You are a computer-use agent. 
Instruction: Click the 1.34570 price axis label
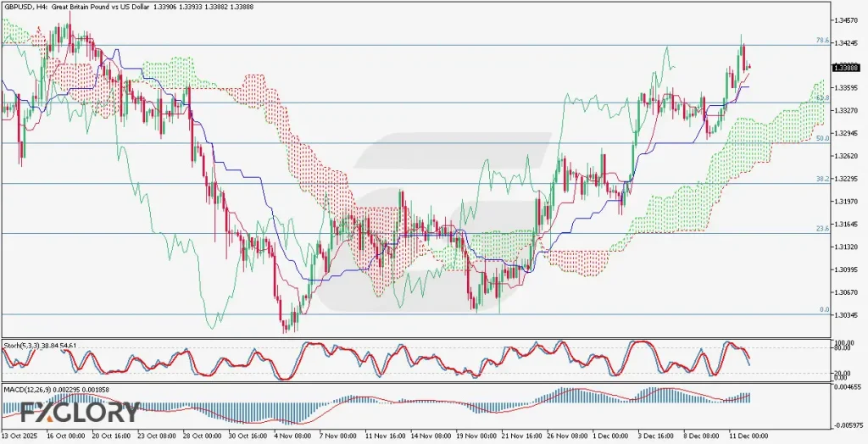(x=847, y=20)
